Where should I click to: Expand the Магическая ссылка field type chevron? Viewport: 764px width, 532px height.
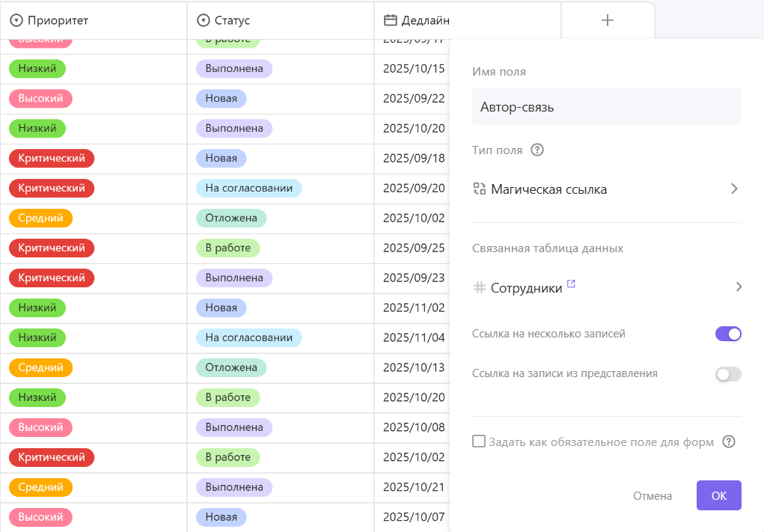[734, 189]
